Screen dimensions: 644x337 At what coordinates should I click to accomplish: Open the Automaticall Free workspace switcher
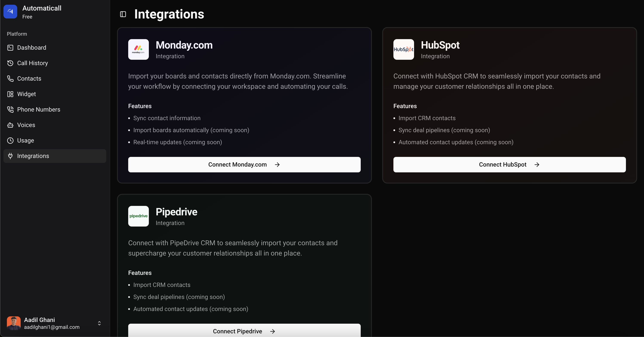[42, 12]
